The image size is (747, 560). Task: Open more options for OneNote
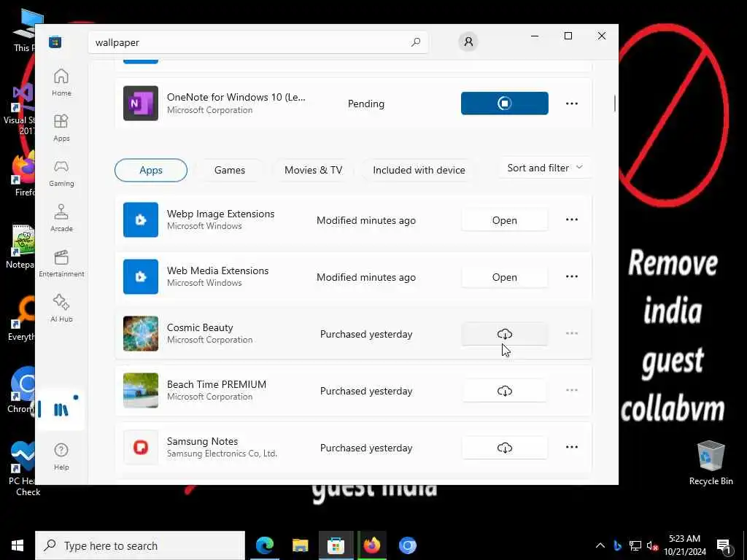click(x=572, y=104)
